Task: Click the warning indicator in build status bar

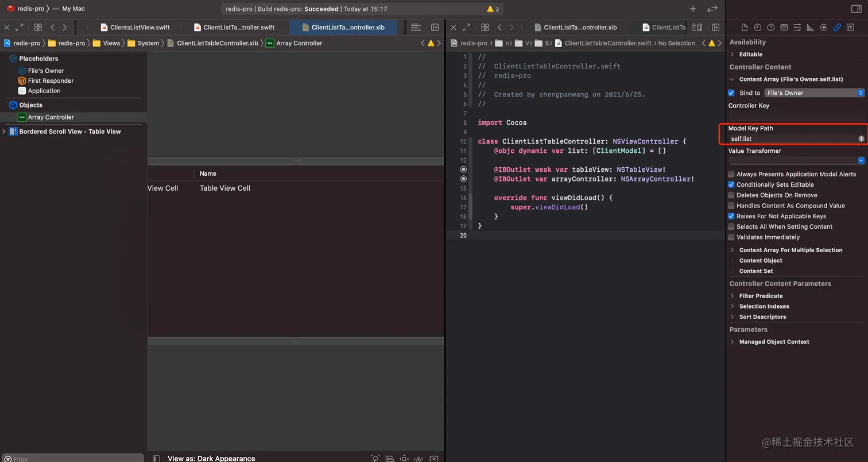Action: [493, 9]
